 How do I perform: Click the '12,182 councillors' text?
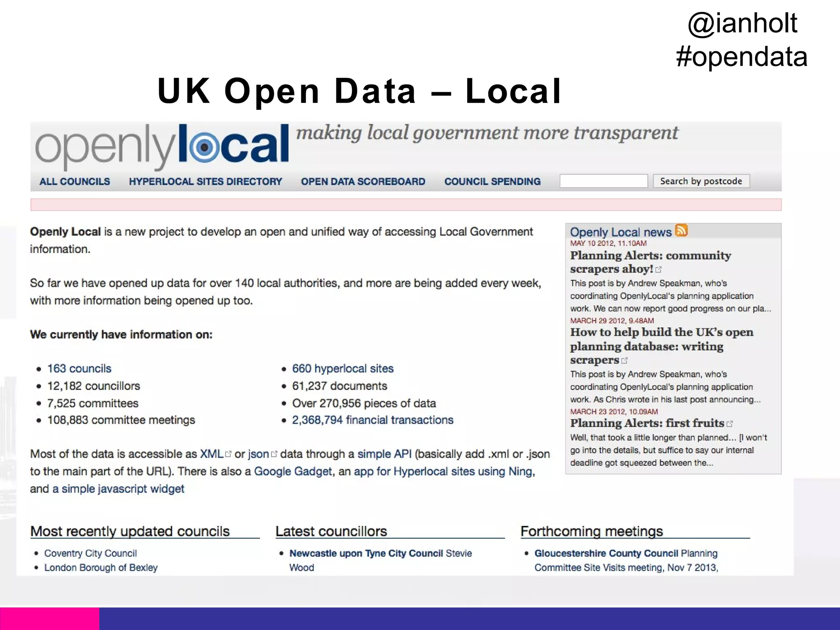tap(94, 386)
